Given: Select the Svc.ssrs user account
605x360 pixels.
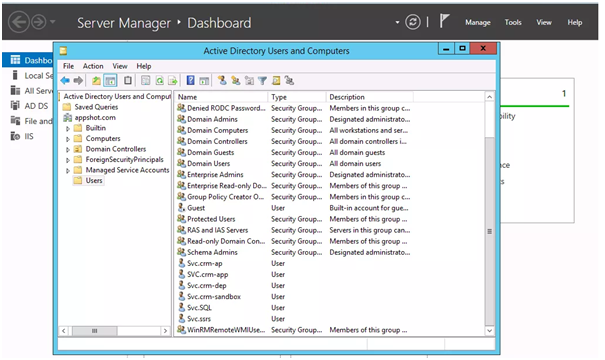Looking at the screenshot, I should click(x=199, y=319).
